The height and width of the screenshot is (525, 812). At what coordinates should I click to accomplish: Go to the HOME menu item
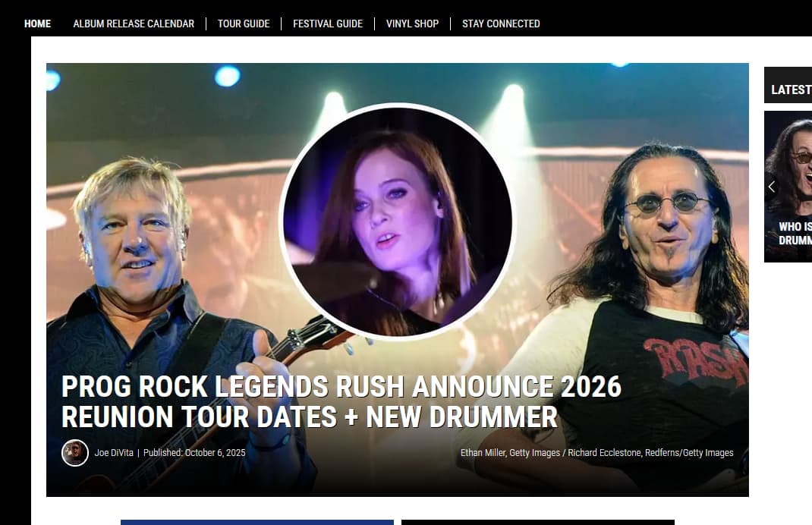pyautogui.click(x=37, y=24)
